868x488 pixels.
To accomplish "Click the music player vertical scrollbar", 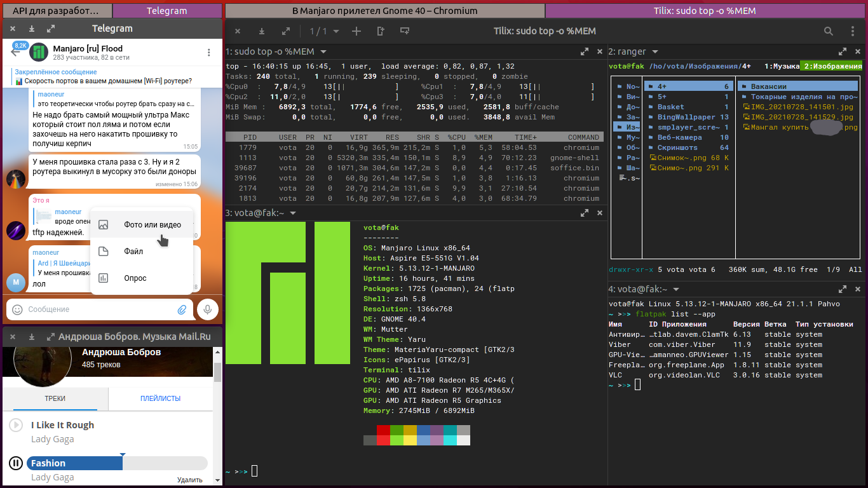I will click(x=217, y=372).
